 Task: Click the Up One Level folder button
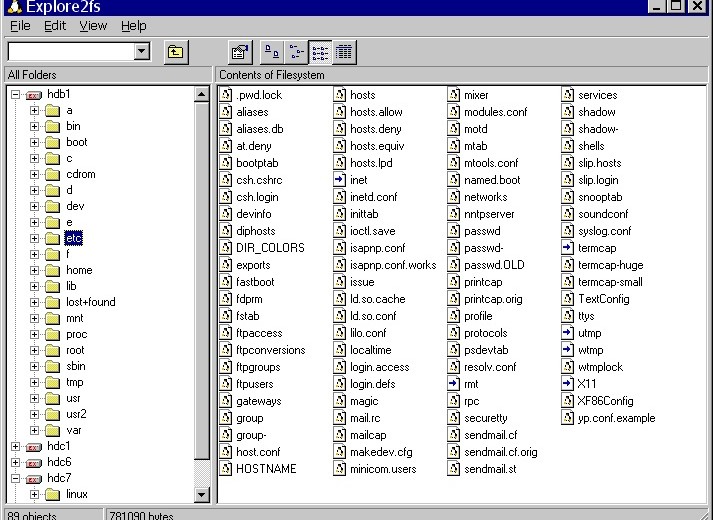[175, 52]
